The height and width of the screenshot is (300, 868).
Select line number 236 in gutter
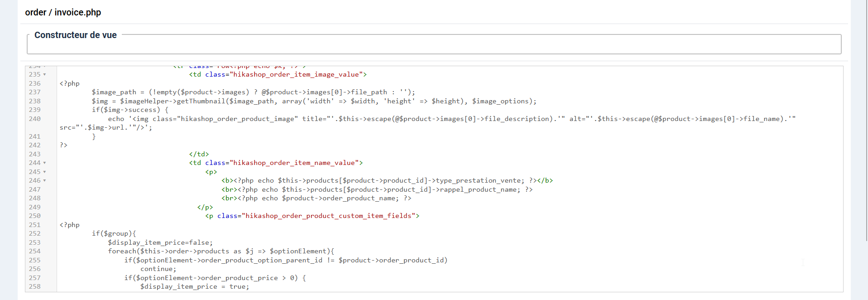pyautogui.click(x=35, y=83)
